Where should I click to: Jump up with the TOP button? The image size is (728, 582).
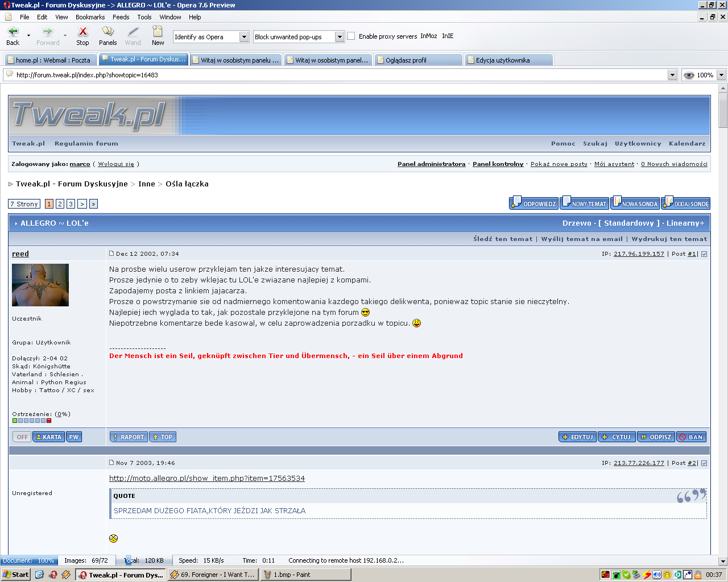163,437
